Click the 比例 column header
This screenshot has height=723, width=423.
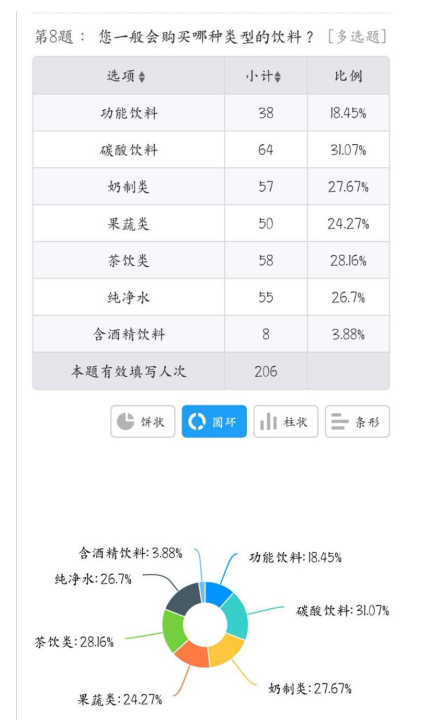pos(348,76)
